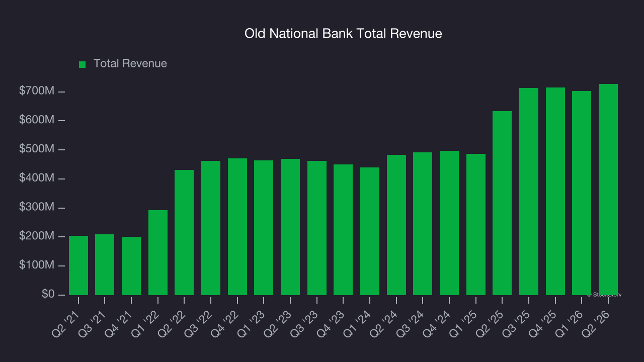This screenshot has width=644, height=362.
Task: Click the $600M y-axis label
Action: pyautogui.click(x=37, y=120)
